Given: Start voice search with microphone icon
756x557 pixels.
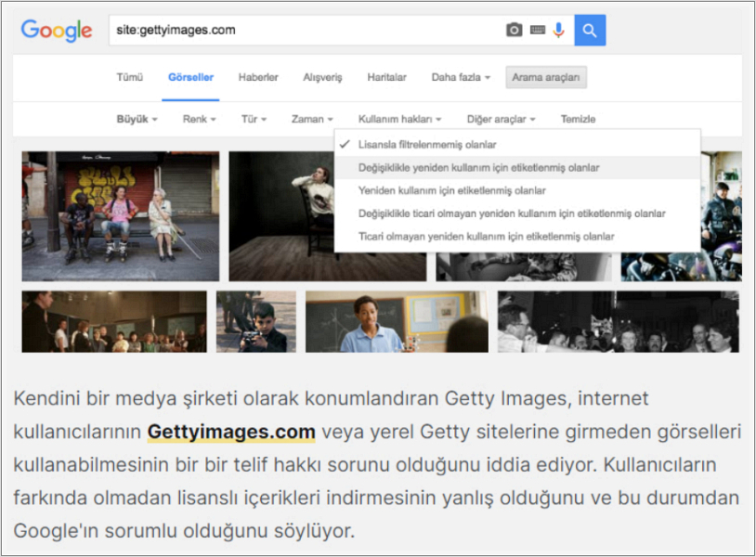Looking at the screenshot, I should [x=559, y=30].
